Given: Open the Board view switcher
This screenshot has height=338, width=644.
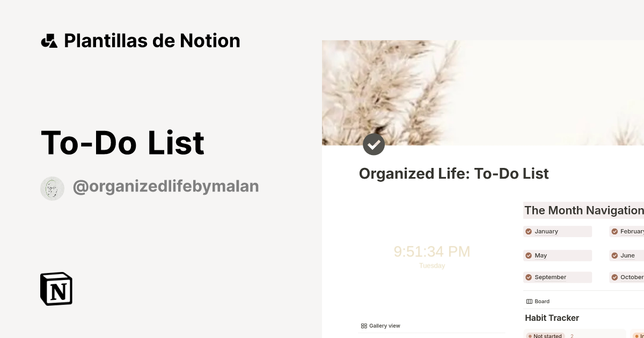Looking at the screenshot, I should [x=538, y=301].
